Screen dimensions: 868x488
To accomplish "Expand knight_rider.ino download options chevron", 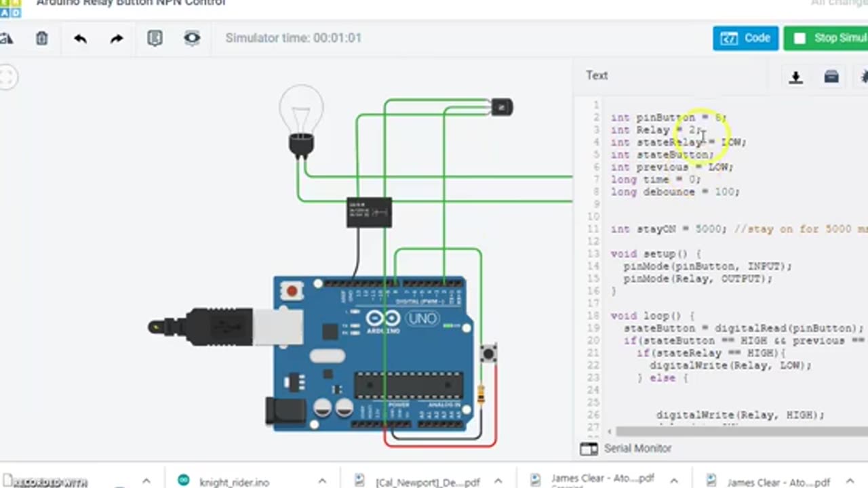I will (322, 481).
